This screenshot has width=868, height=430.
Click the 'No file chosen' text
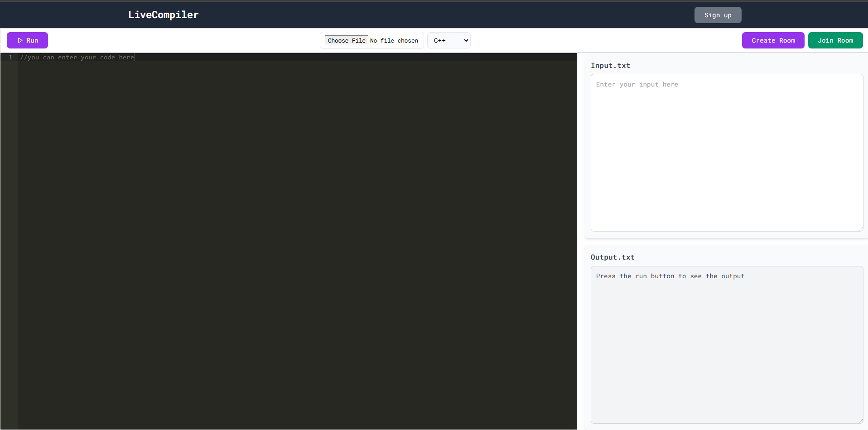[394, 40]
